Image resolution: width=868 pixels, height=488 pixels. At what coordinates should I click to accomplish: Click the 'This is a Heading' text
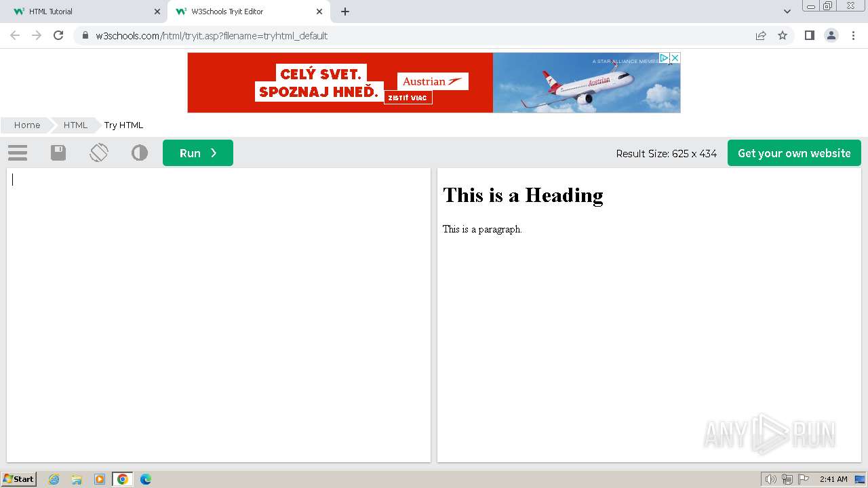click(523, 195)
